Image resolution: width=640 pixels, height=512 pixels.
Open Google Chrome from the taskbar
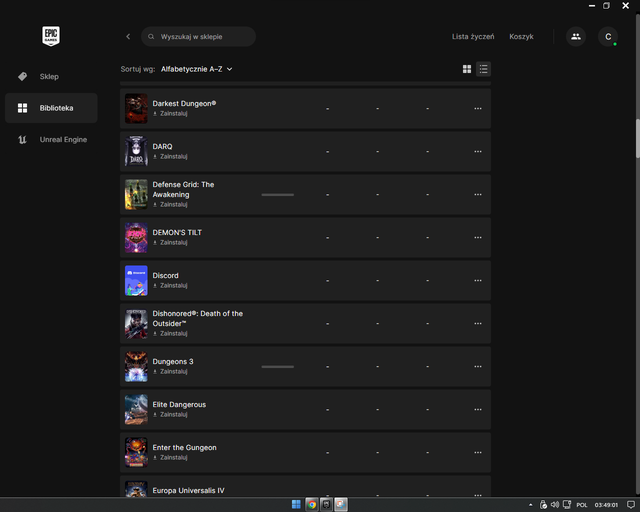pos(312,505)
